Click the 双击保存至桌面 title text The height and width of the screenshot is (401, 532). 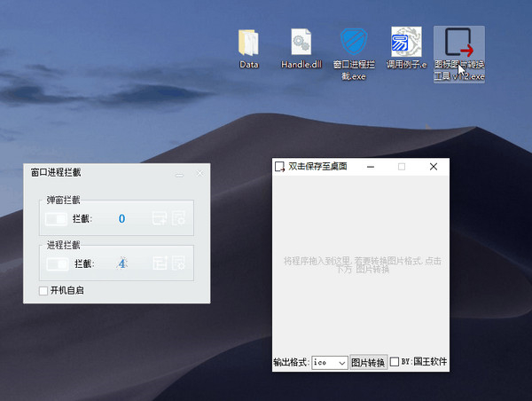pos(318,167)
